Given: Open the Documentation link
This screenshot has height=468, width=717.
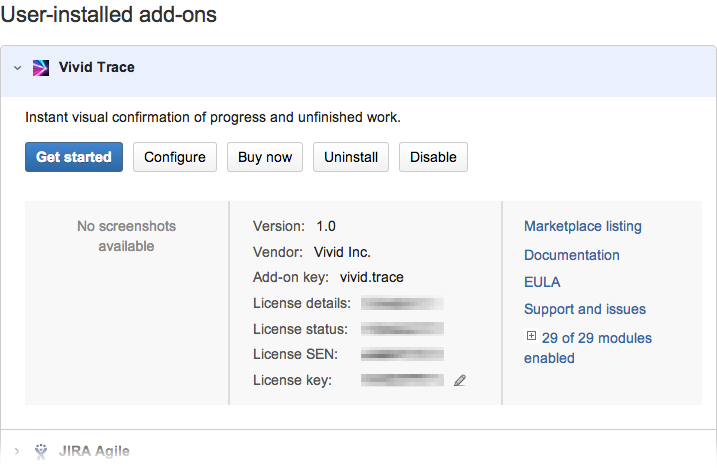Looking at the screenshot, I should [572, 255].
